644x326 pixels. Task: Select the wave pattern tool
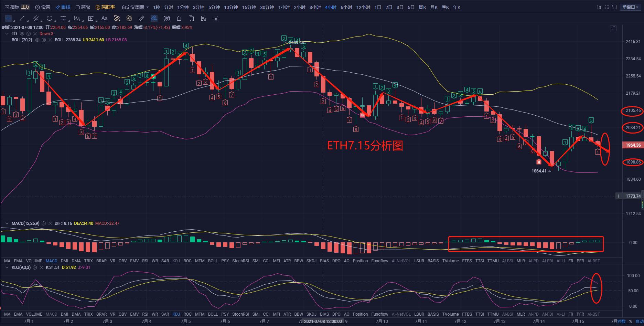tap(77, 18)
